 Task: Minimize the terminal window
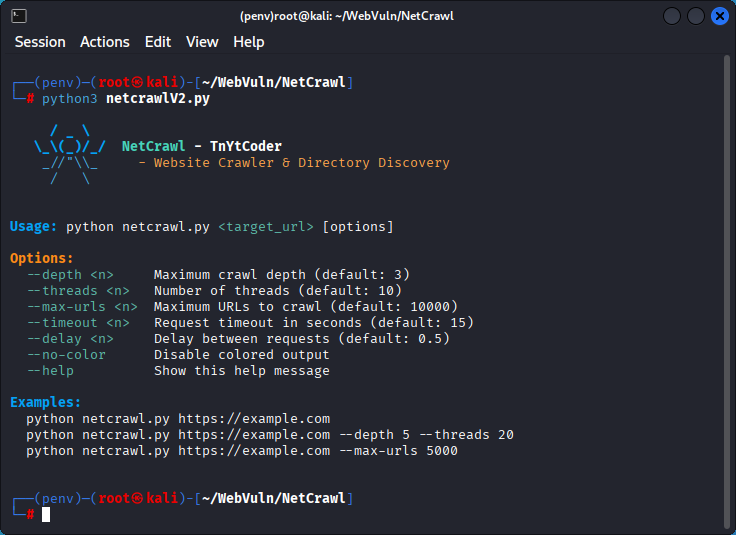click(672, 16)
